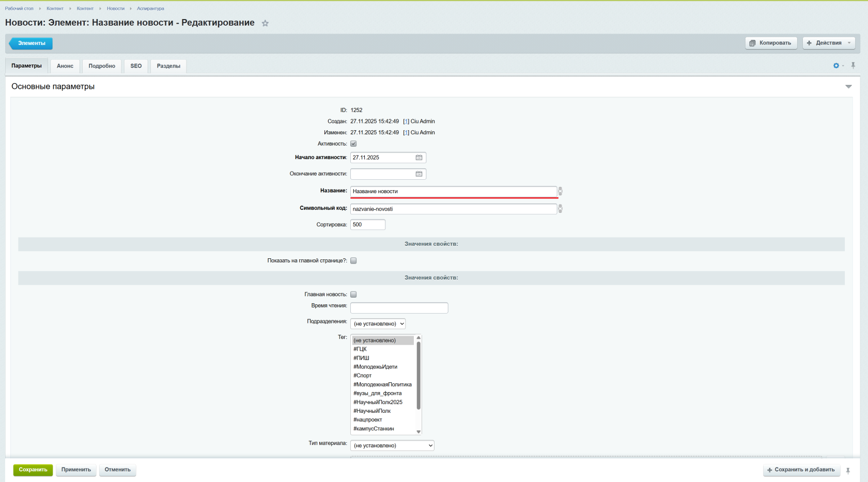868x482 pixels.
Task: Switch to the Анонс tab
Action: coord(65,66)
